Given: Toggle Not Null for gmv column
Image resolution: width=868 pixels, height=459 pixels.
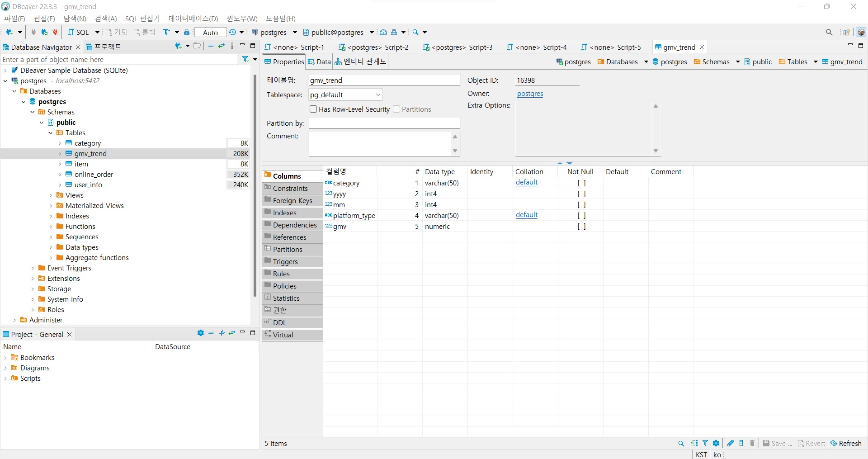Looking at the screenshot, I should [x=581, y=227].
